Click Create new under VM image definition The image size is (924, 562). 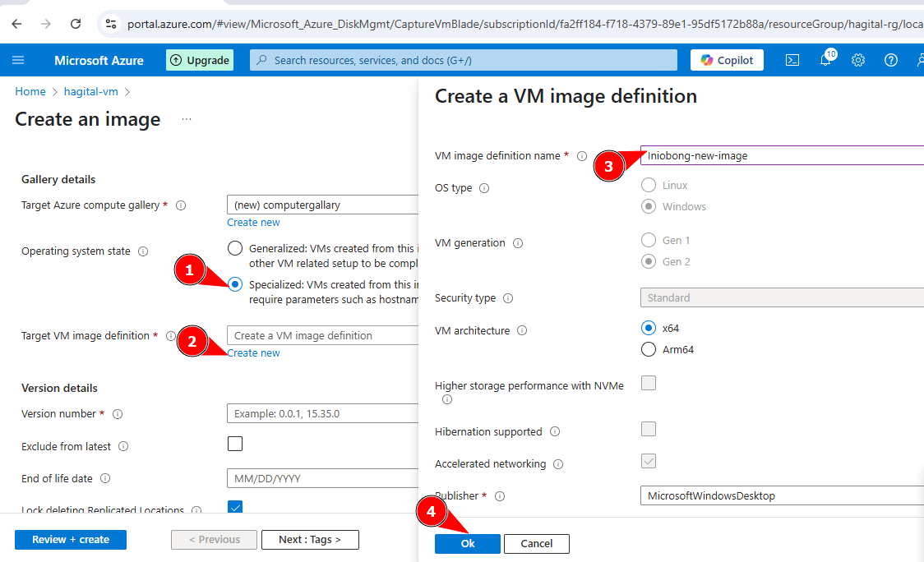pyautogui.click(x=253, y=352)
